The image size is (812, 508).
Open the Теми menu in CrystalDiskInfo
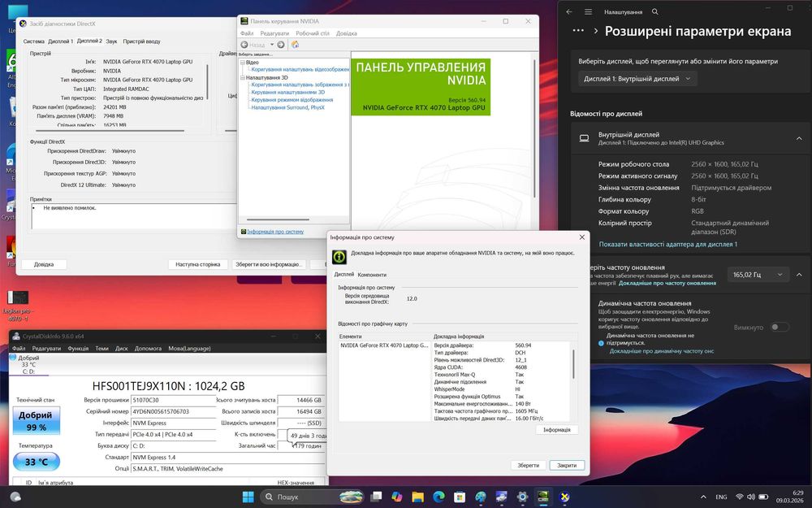(x=102, y=349)
